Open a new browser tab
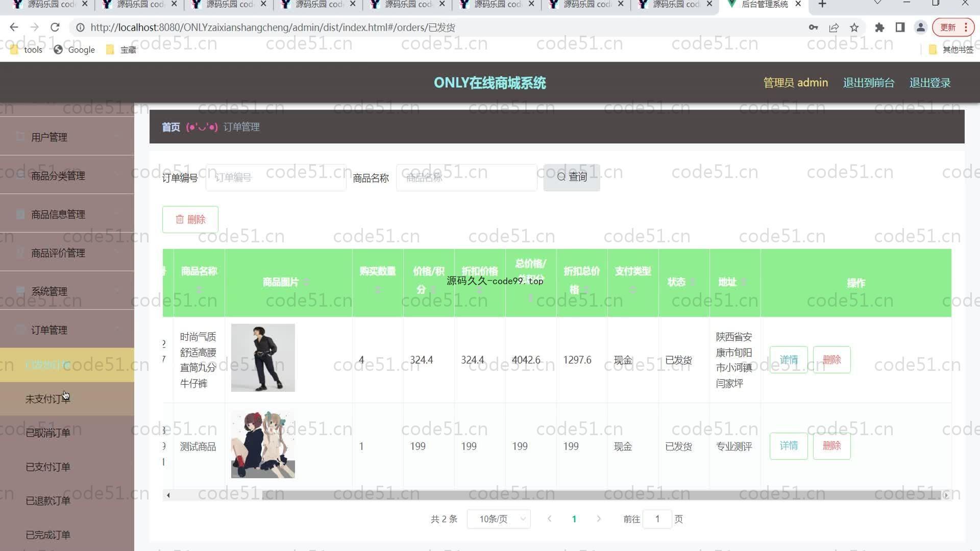Screen dimensions: 980x551 [x=822, y=5]
